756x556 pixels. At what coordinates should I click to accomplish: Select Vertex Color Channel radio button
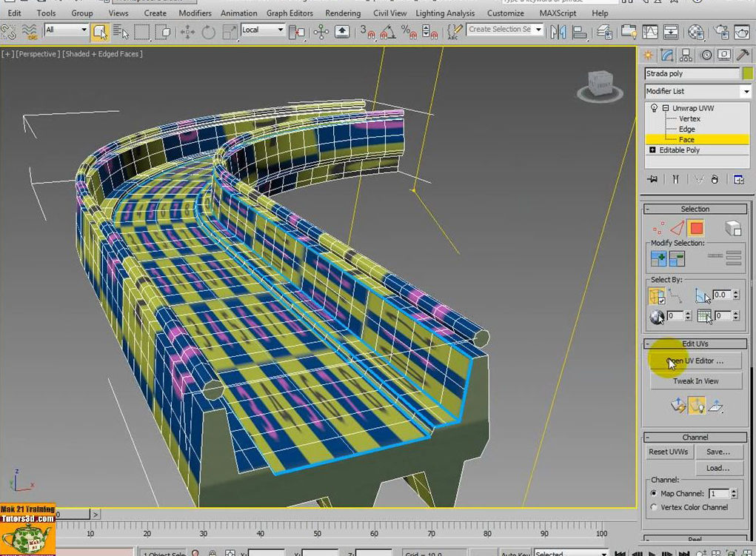click(654, 507)
